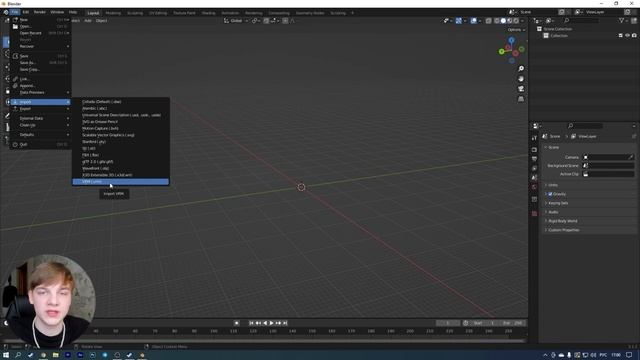Open viewport Options dropdown
The height and width of the screenshot is (360, 640).
point(516,30)
